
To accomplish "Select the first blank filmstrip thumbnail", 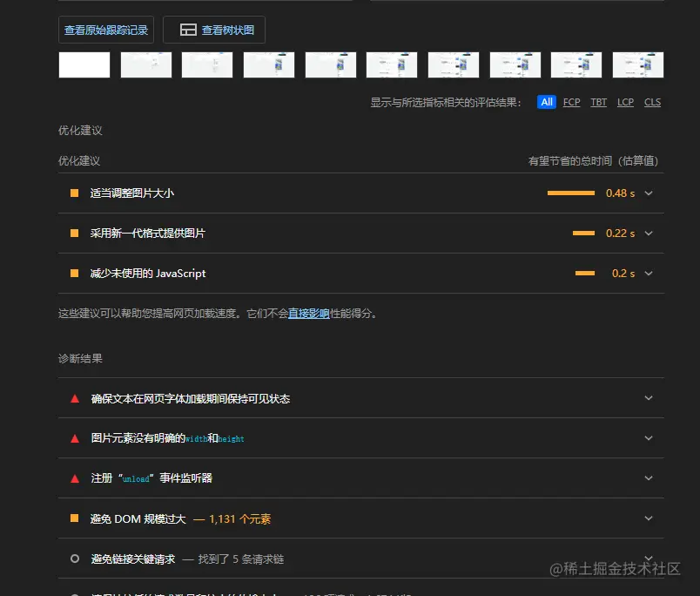I will tap(84, 64).
